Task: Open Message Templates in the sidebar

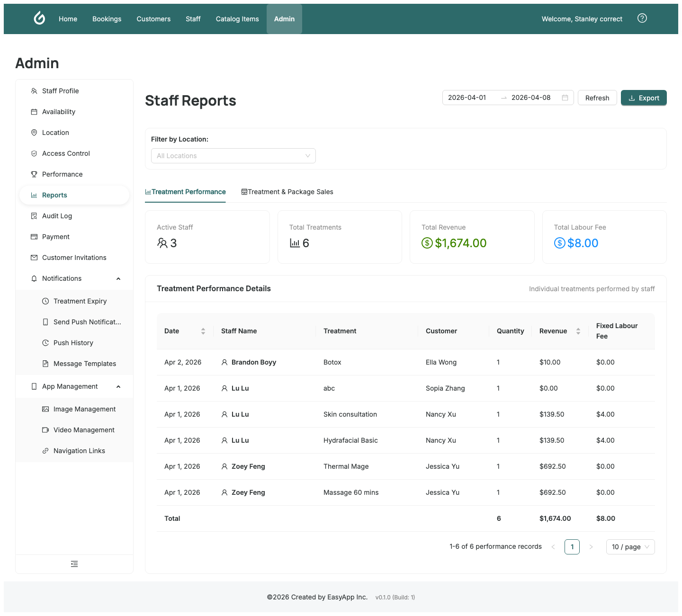Action: click(x=74, y=364)
